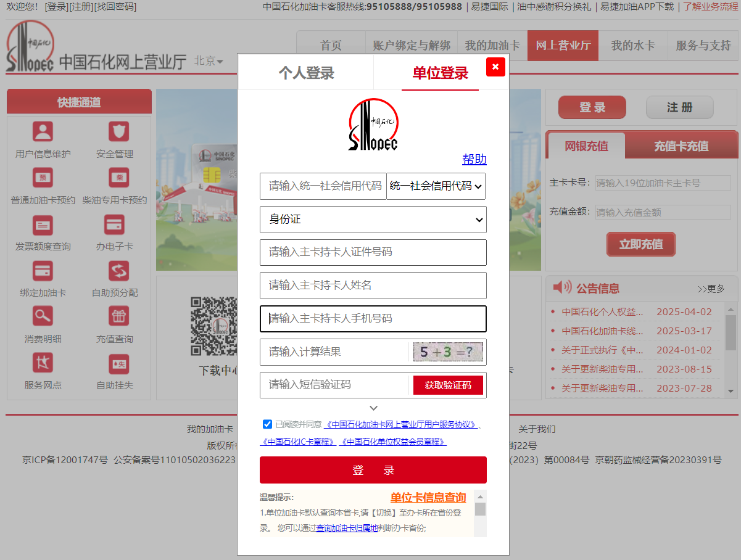
Task: Open the 服务网点 icon
Action: 43,363
